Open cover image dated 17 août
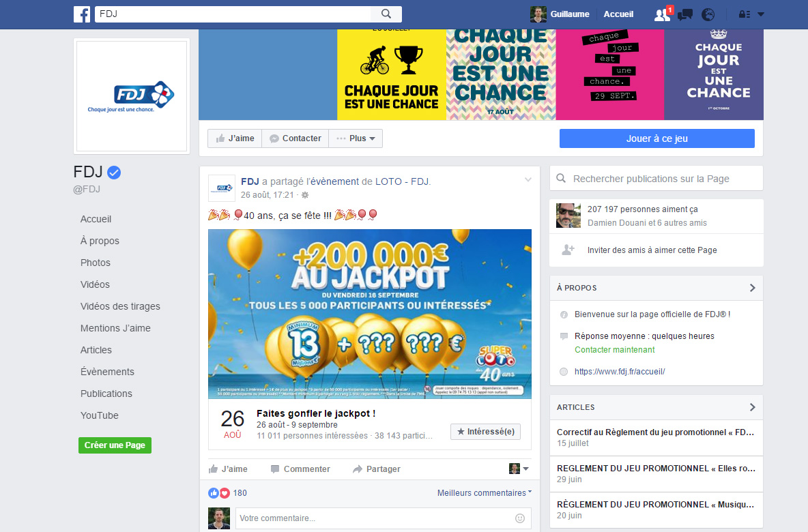 coord(501,74)
